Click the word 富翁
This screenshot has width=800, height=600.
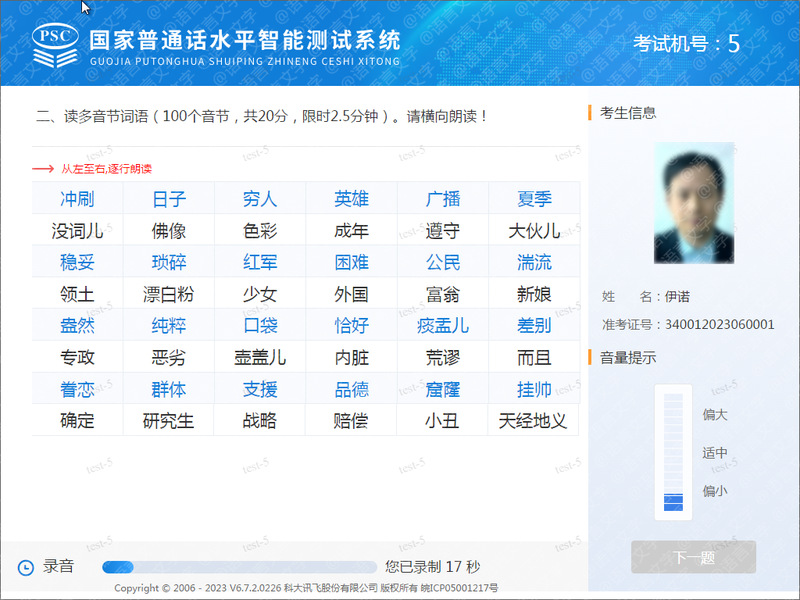[x=443, y=294]
